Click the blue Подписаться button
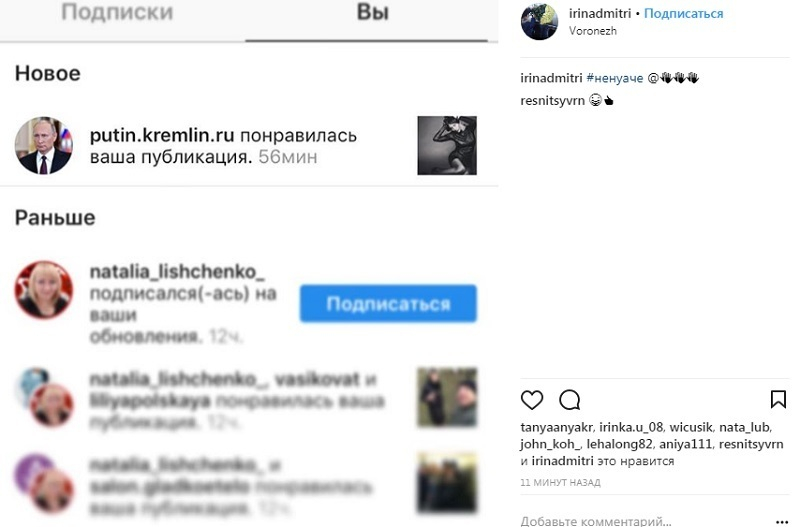Image resolution: width=800 pixels, height=527 pixels. tap(388, 304)
